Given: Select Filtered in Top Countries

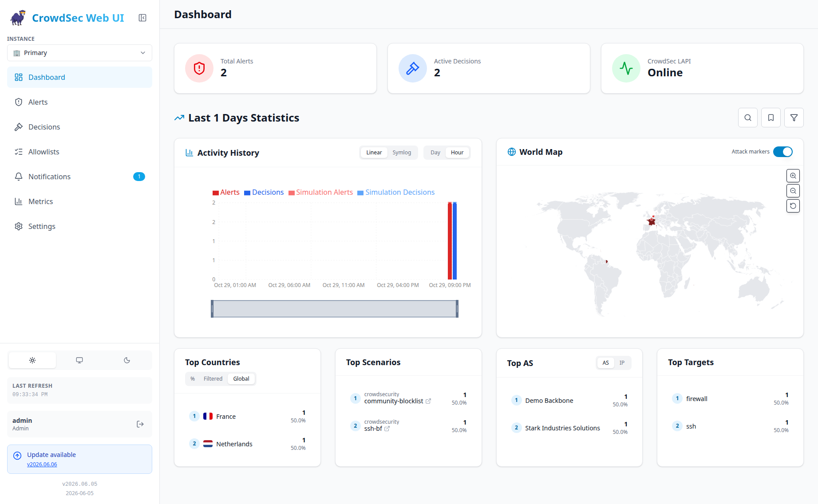Looking at the screenshot, I should click(x=213, y=379).
